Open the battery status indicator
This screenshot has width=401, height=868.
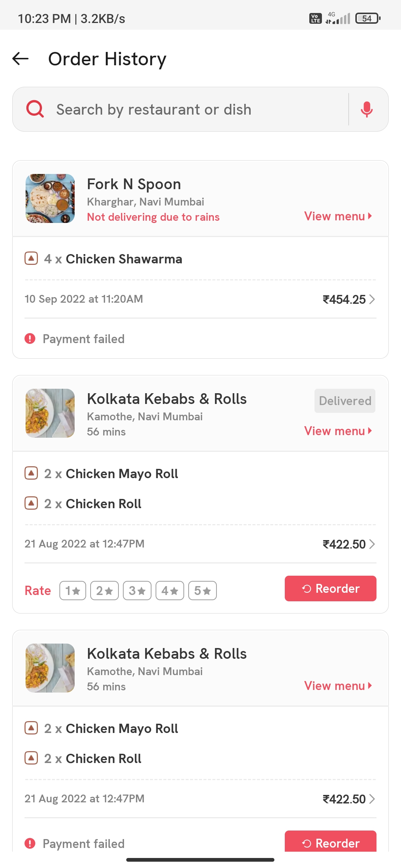tap(368, 18)
